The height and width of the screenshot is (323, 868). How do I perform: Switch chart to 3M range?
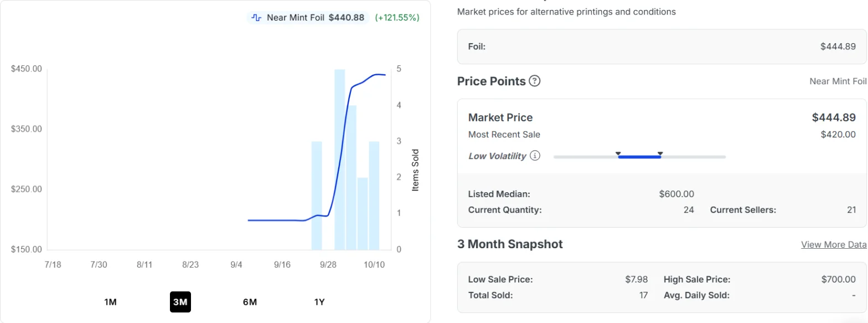(x=180, y=302)
